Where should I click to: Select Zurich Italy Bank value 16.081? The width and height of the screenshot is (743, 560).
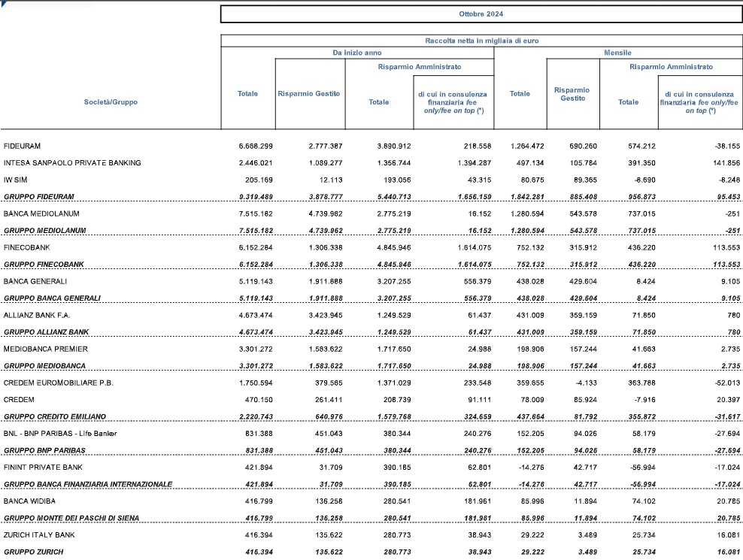[x=729, y=535]
